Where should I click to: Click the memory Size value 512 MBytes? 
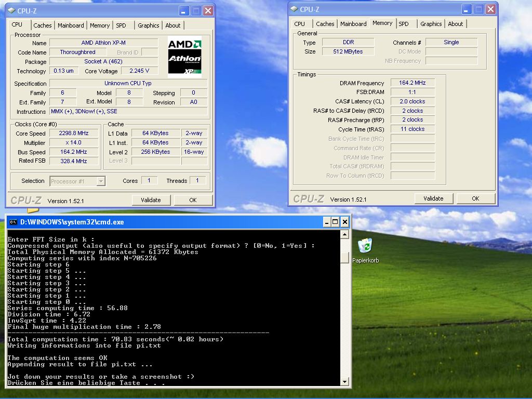[x=348, y=51]
